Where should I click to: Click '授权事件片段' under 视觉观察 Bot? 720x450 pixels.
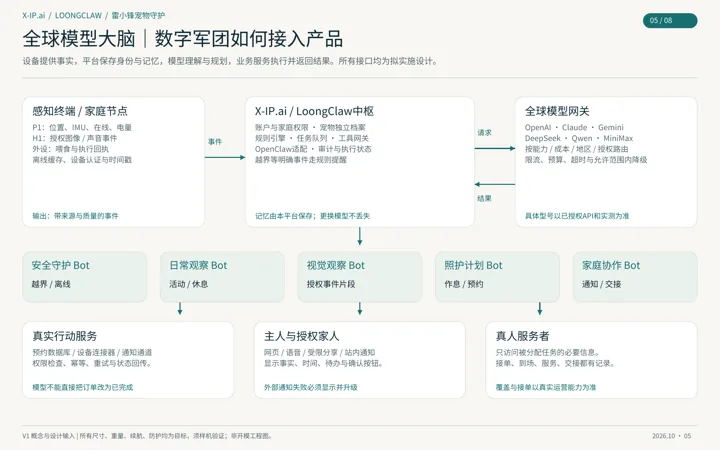(x=331, y=284)
